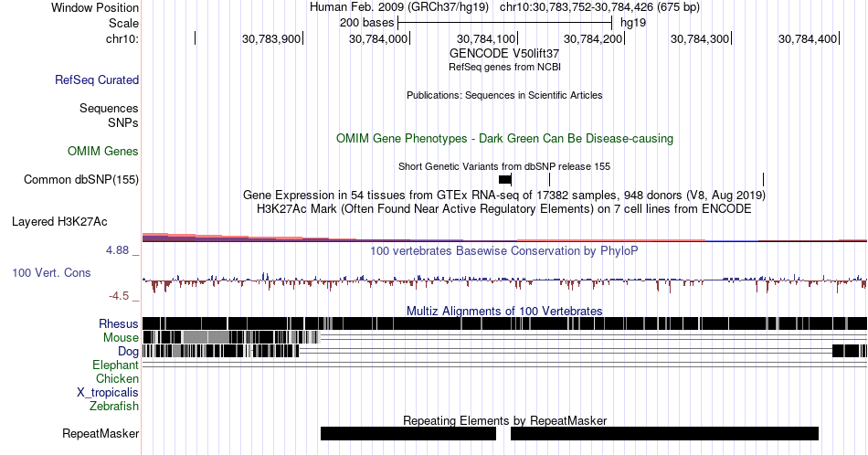The width and height of the screenshot is (868, 455).
Task: Click the H3K27Ac Mark track title
Action: 504,208
